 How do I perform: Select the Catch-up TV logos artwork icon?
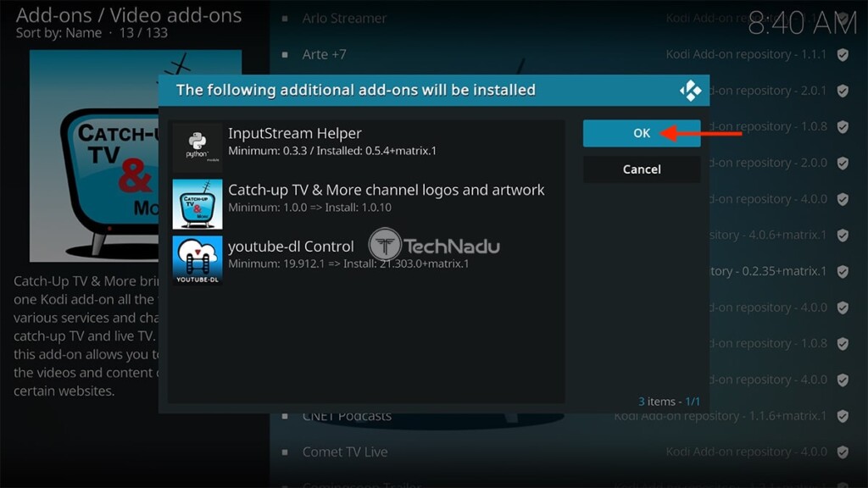click(197, 204)
